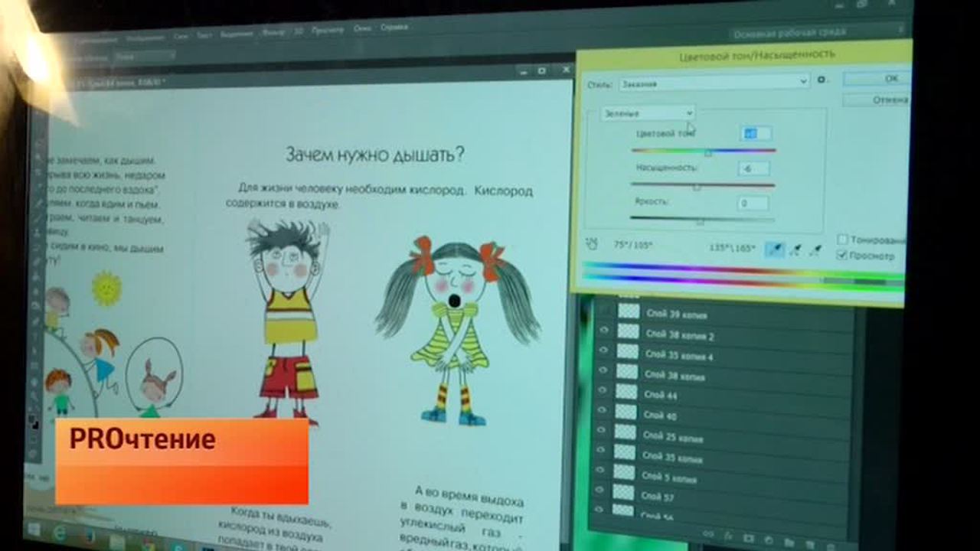Open the Выделение menu
The height and width of the screenshot is (551, 980).
(x=235, y=34)
